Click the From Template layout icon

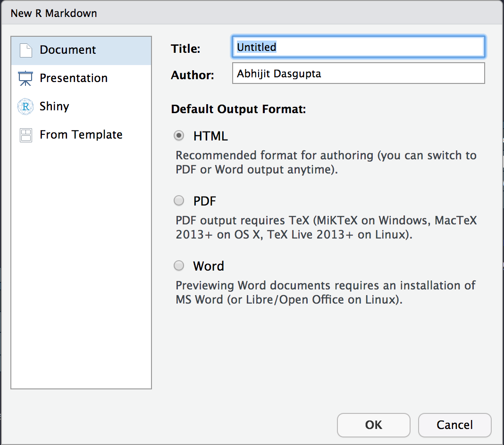pos(25,135)
